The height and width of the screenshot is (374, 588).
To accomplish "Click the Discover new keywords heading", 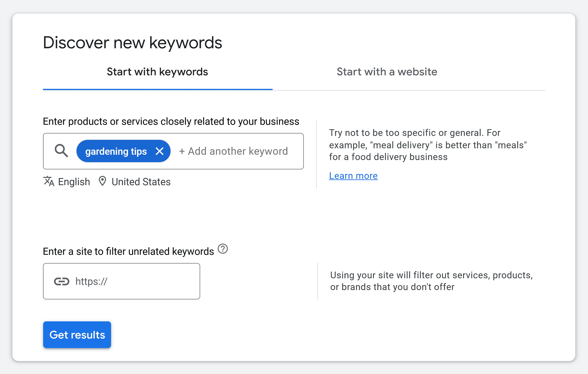I will coord(132,43).
